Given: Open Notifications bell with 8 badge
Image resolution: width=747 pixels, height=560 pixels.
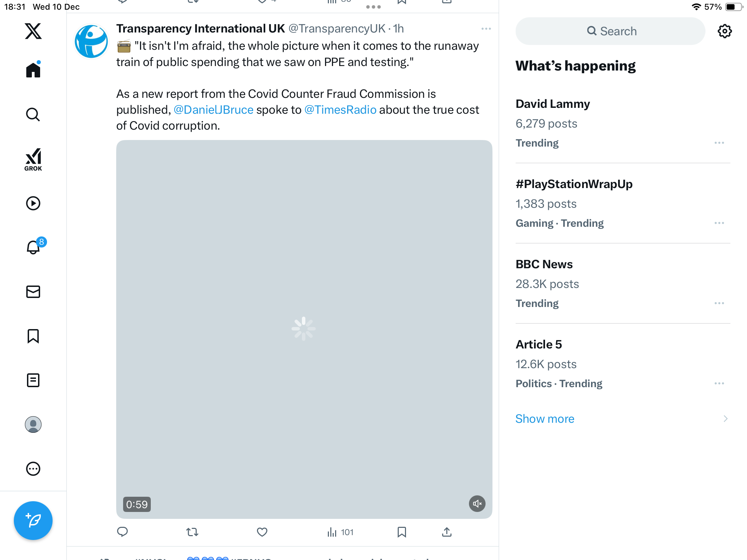Looking at the screenshot, I should pyautogui.click(x=34, y=248).
